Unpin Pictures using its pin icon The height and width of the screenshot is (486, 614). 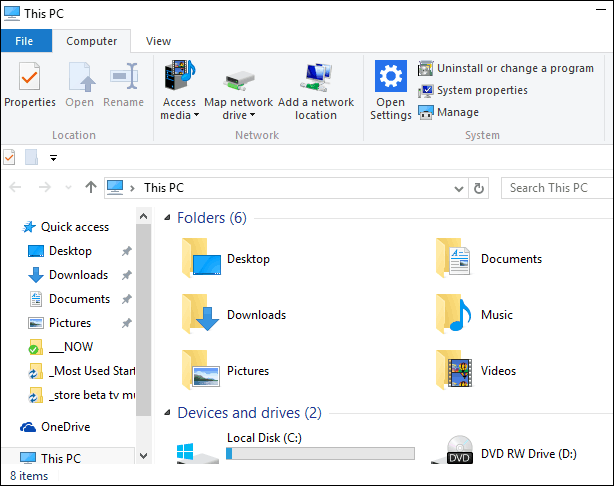[126, 323]
